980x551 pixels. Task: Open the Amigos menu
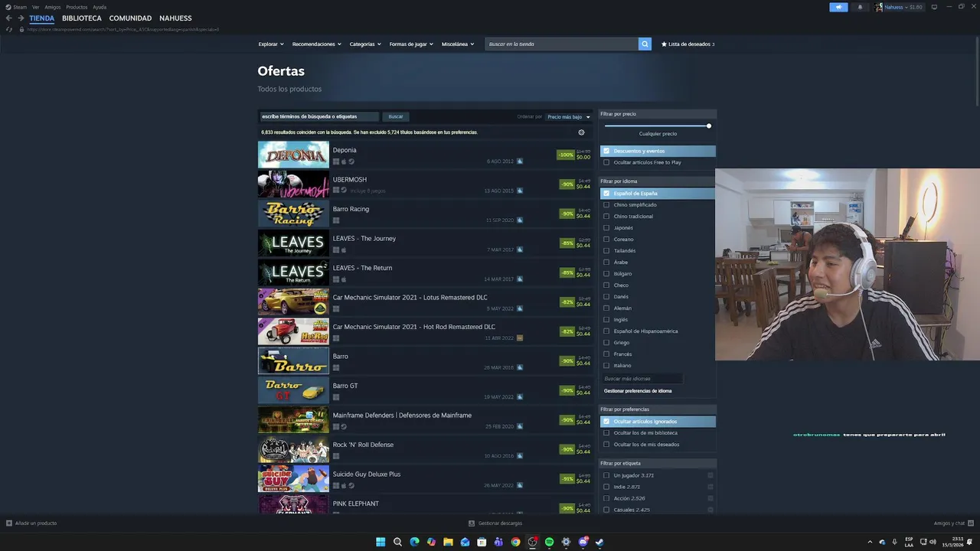tap(53, 7)
